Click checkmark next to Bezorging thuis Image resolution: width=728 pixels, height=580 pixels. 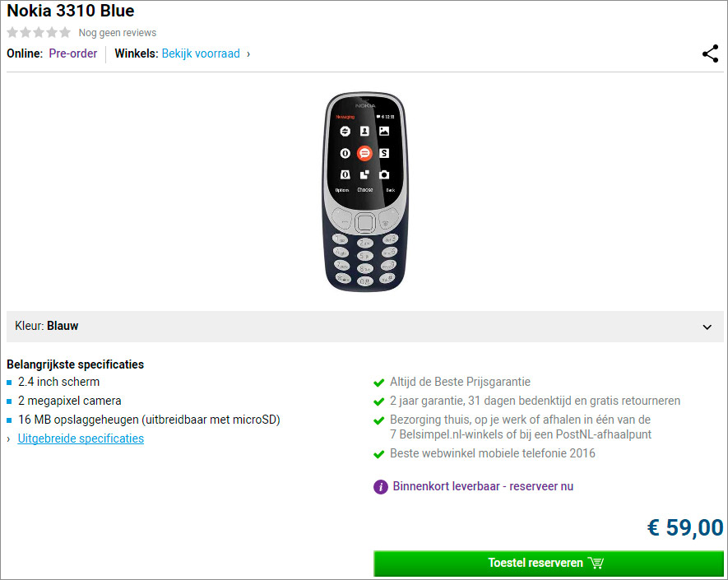point(379,420)
